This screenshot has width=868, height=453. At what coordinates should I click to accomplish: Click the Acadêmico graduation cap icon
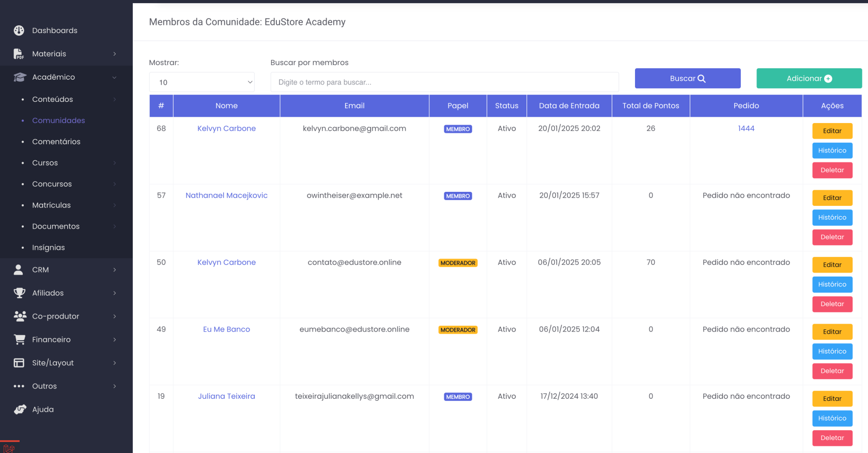(x=20, y=77)
